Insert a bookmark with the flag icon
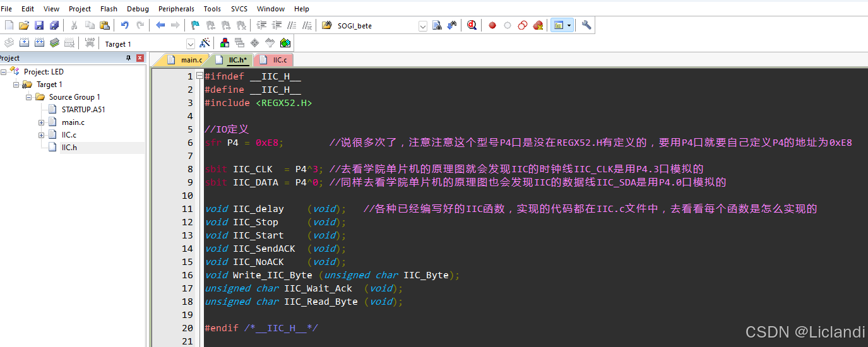The image size is (868, 347). pyautogui.click(x=195, y=25)
